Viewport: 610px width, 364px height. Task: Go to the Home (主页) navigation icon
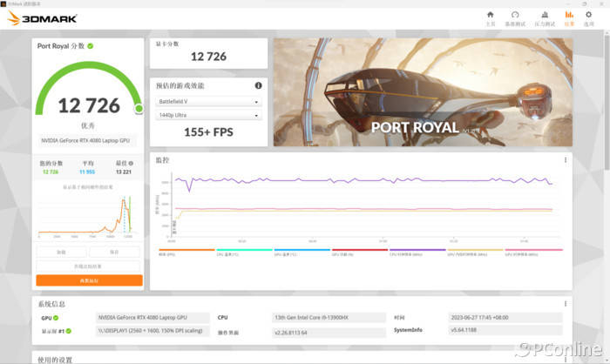[490, 17]
